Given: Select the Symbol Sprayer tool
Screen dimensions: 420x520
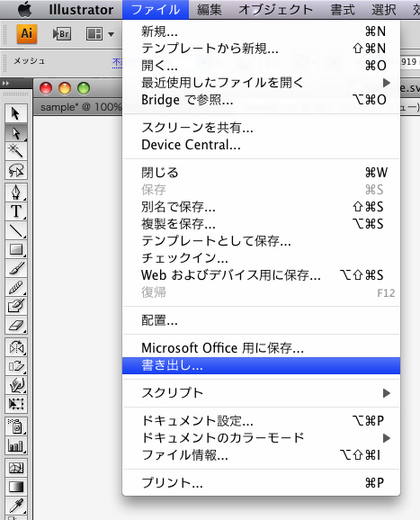Looking at the screenshot, I should point(15,426).
